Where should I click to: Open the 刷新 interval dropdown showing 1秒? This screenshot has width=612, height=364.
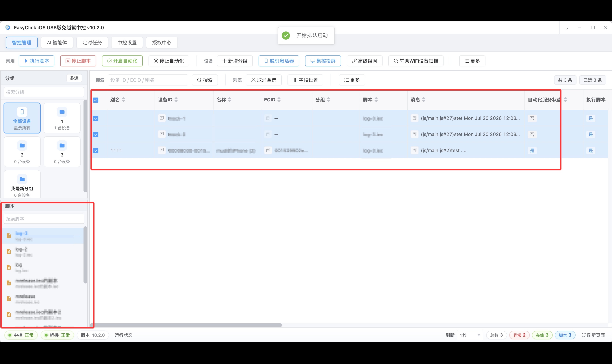coord(470,335)
